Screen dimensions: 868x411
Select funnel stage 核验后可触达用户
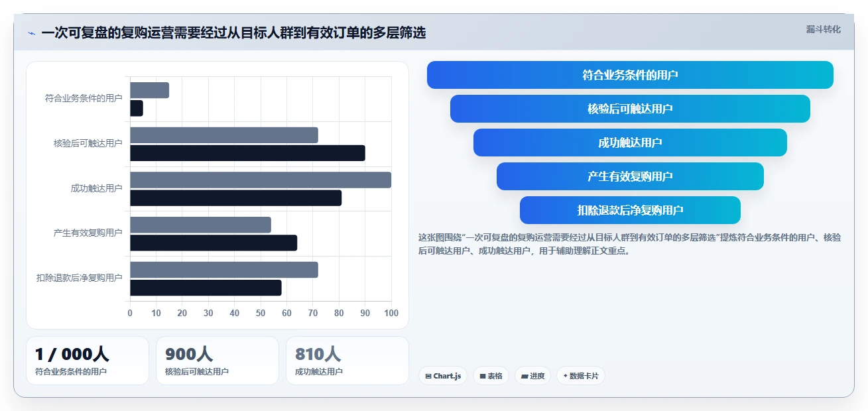630,109
